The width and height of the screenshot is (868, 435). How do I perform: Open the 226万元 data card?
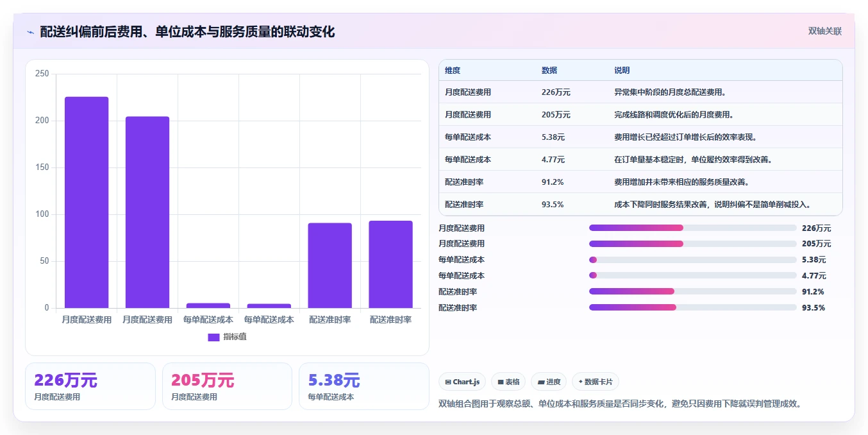(x=90, y=386)
